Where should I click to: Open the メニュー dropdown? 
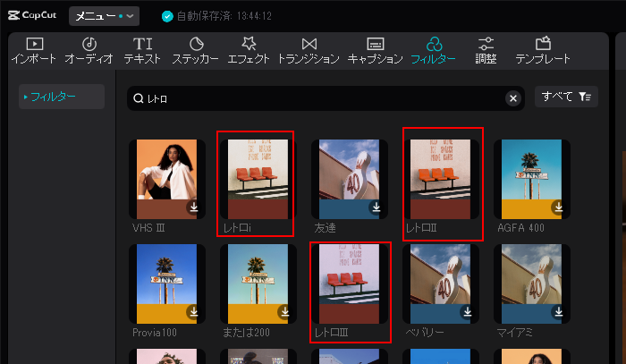tap(105, 16)
